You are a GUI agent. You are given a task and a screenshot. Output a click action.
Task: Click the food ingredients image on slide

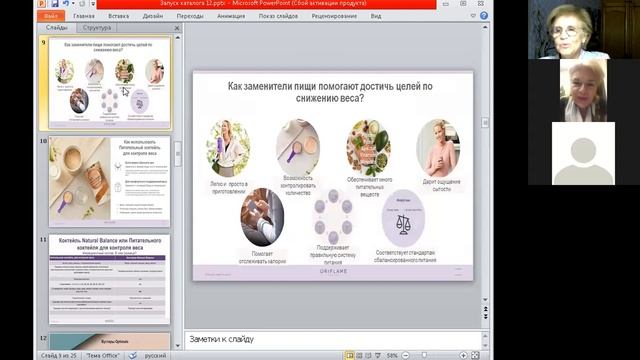point(368,148)
